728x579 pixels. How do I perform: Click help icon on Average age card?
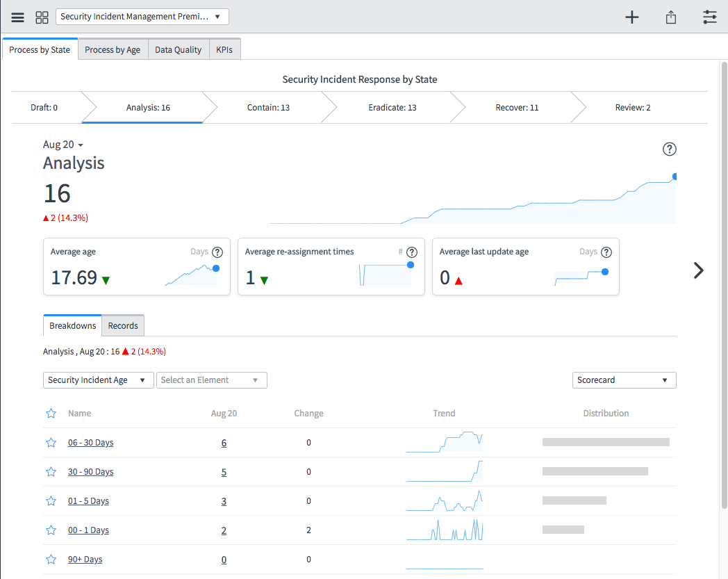[217, 252]
